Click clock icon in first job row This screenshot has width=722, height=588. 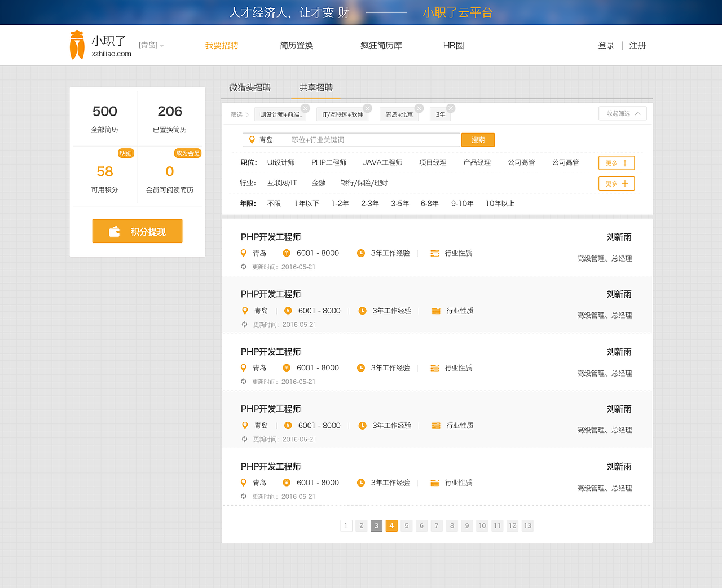click(361, 253)
